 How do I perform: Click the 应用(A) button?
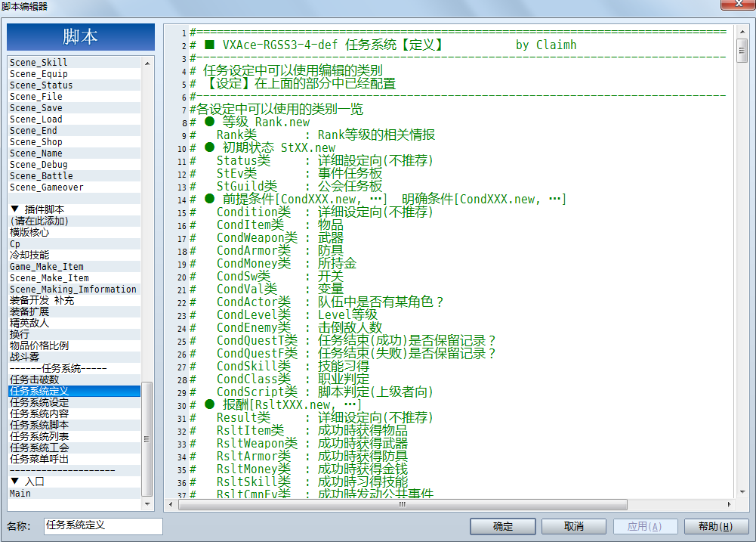[645, 527]
